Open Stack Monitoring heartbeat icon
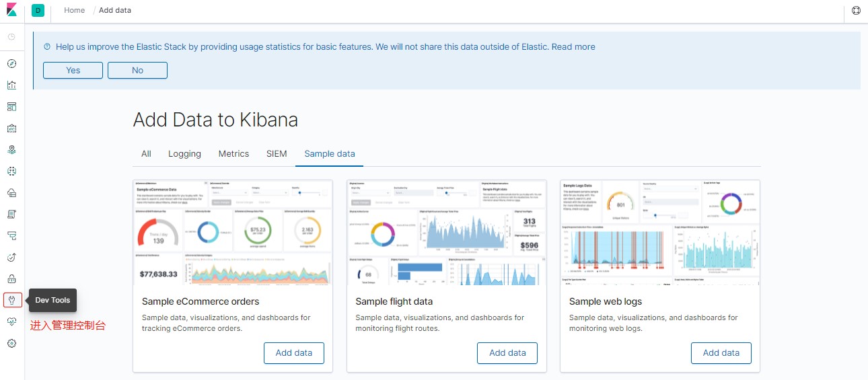The width and height of the screenshot is (868, 380). [11, 322]
